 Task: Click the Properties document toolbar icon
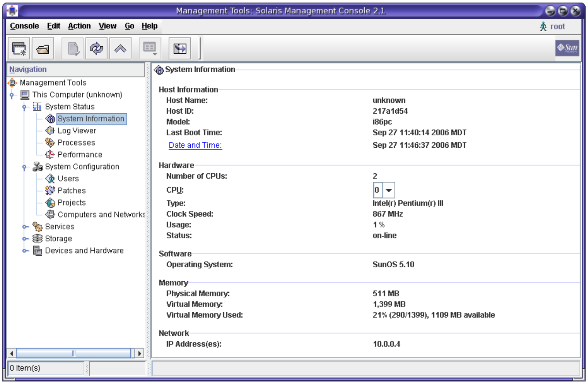tap(73, 49)
